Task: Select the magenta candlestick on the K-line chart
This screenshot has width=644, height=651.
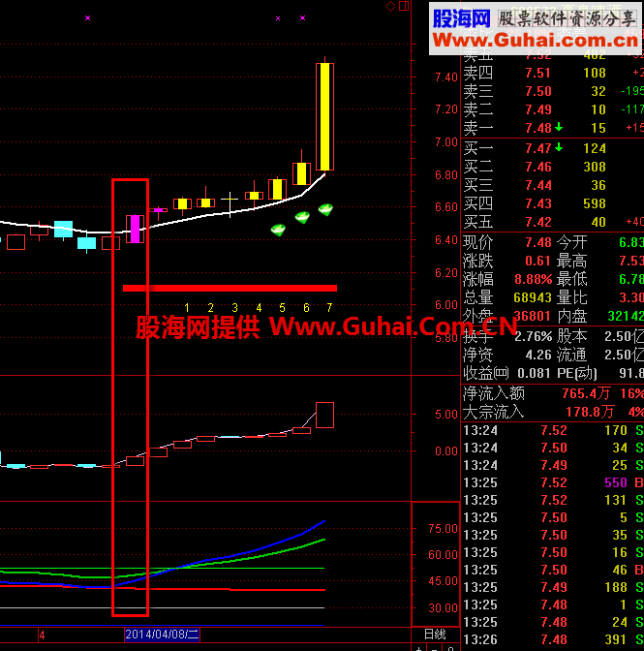Action: click(135, 229)
